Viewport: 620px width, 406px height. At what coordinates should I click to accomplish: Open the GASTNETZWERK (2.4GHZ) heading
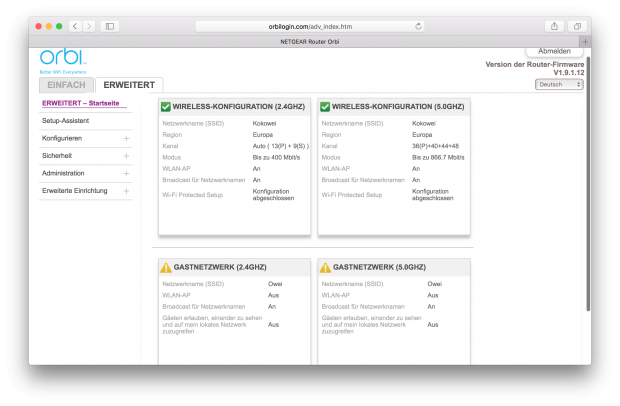pyautogui.click(x=220, y=267)
